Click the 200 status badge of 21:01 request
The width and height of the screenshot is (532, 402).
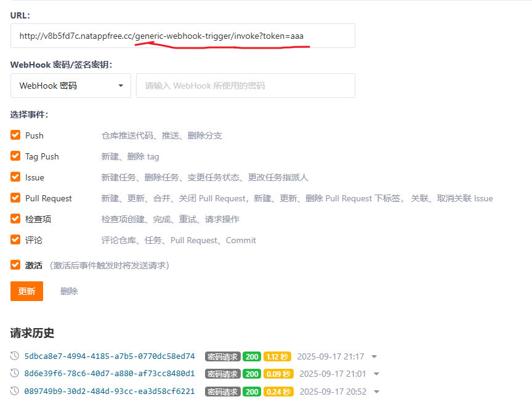tap(252, 374)
